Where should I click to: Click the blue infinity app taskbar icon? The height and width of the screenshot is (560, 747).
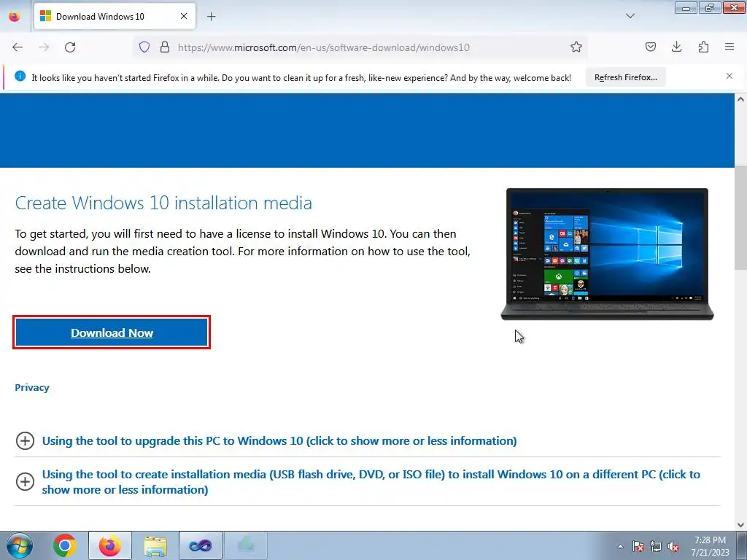(200, 545)
